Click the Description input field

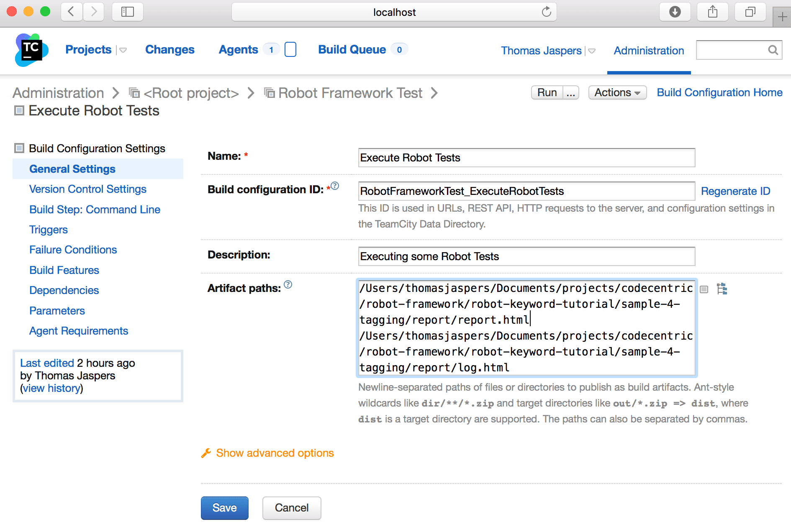point(526,256)
